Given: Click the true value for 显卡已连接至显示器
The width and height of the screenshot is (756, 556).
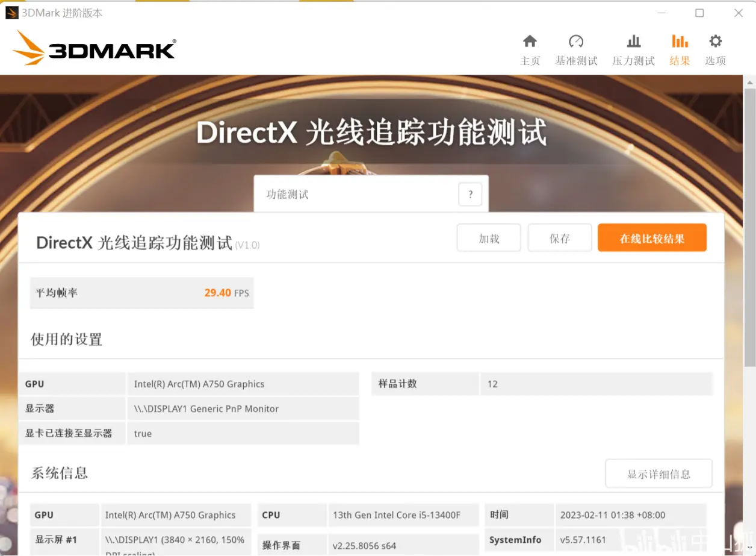Looking at the screenshot, I should [143, 434].
